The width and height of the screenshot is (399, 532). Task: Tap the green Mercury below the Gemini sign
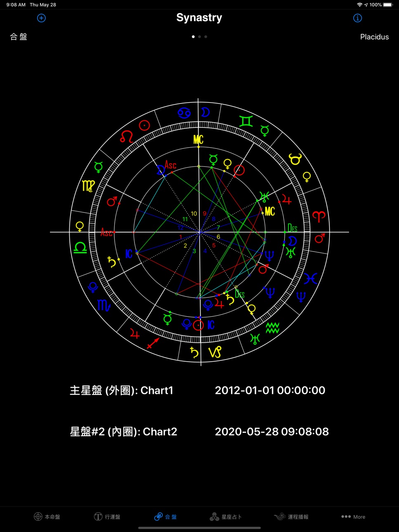pos(265,131)
